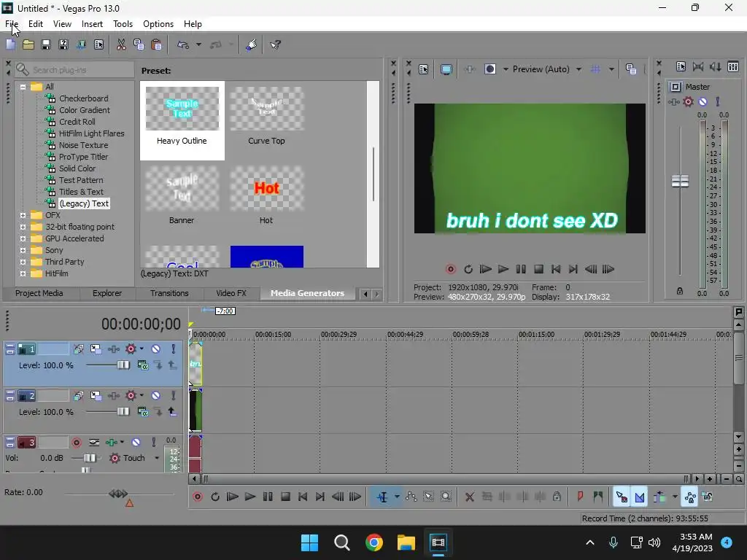Open the Tools menu
The image size is (747, 560).
123,24
